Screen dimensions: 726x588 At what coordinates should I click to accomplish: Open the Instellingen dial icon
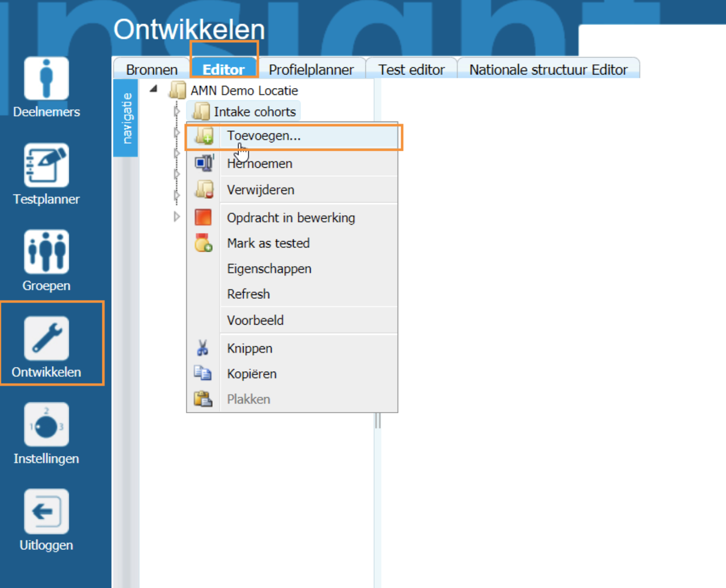click(x=46, y=425)
